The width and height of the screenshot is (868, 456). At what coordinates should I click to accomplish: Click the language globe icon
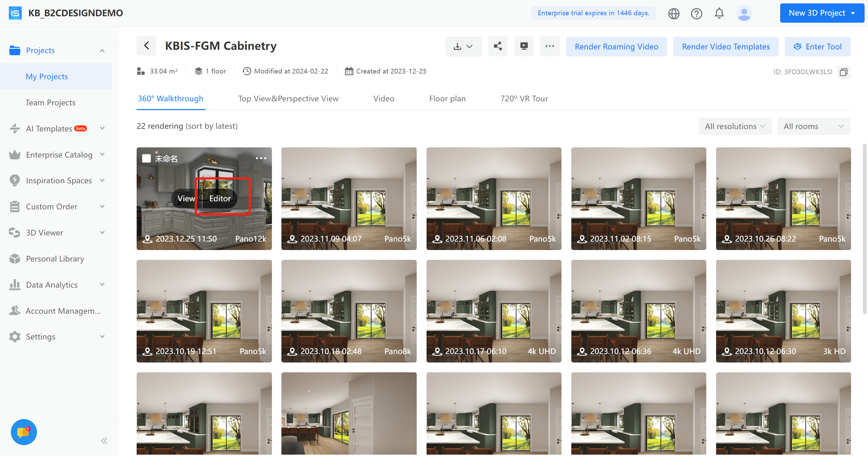tap(674, 14)
